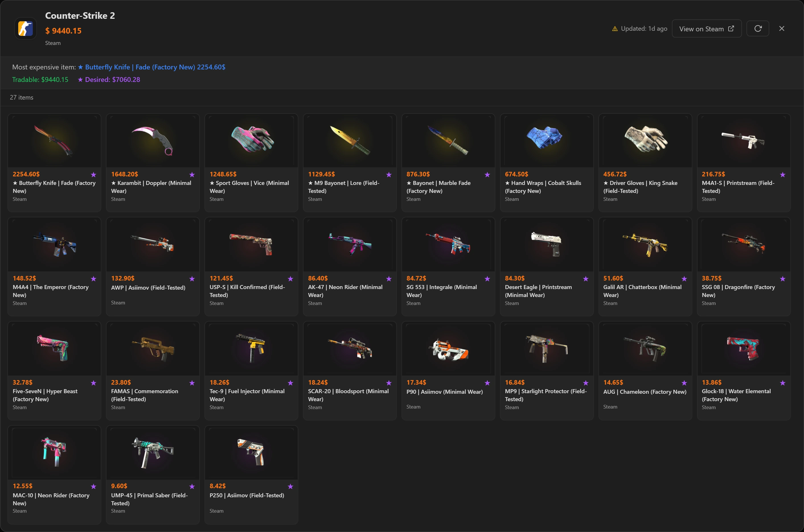The image size is (804, 532).
Task: Star the MAC-10 Neon Rider item
Action: (93, 486)
